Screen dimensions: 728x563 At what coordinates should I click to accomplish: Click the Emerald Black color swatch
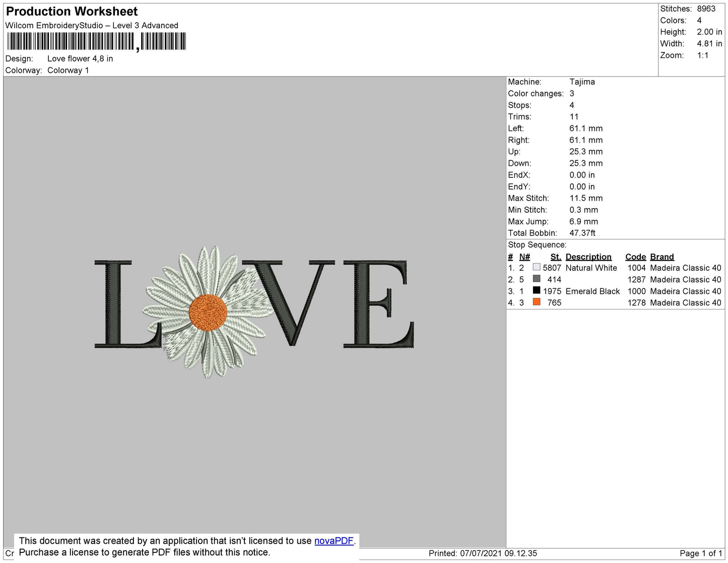point(537,290)
